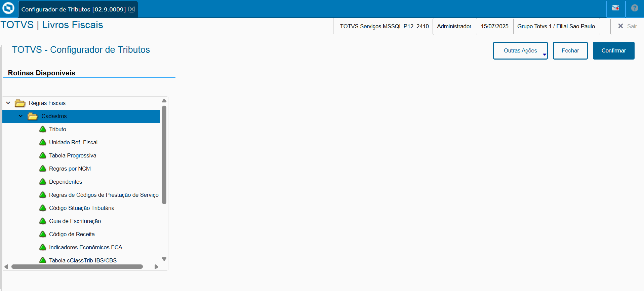Click the tree scroll up arrow
The image size is (644, 291).
point(164,101)
